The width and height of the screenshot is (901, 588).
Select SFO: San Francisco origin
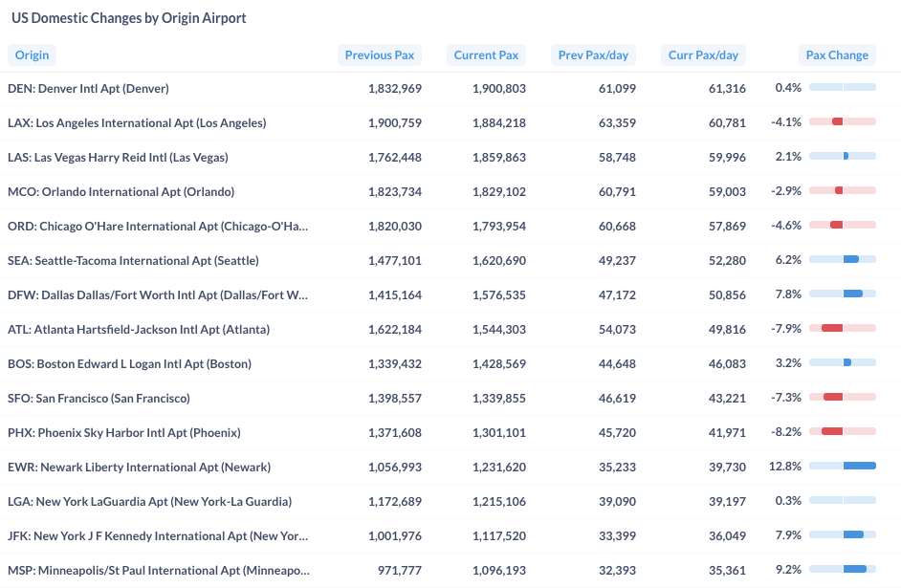[99, 399]
